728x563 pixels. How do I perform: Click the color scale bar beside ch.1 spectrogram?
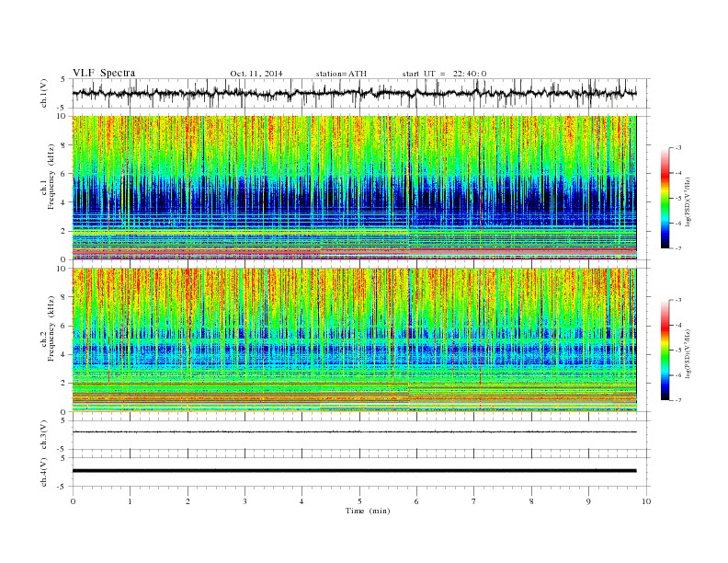[x=665, y=199]
